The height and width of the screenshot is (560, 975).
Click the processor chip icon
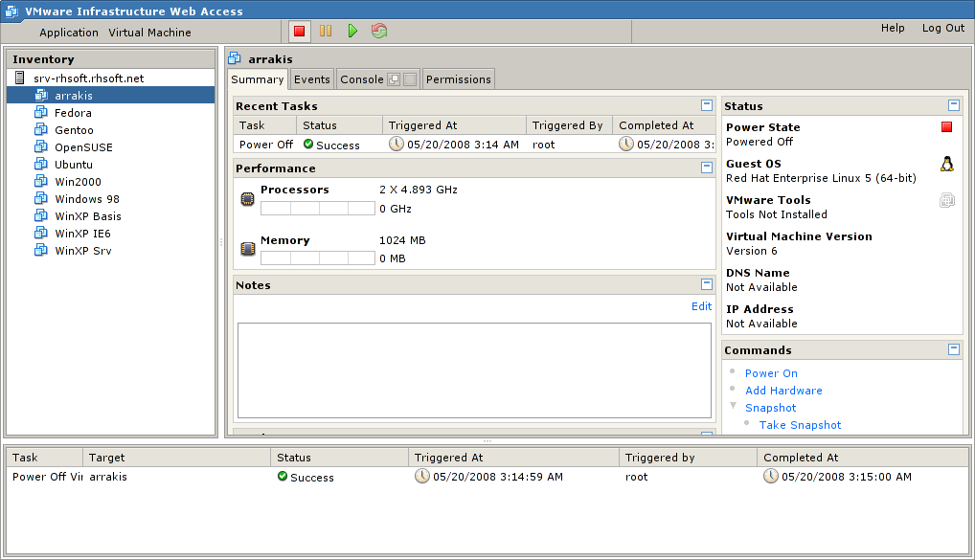pyautogui.click(x=247, y=199)
